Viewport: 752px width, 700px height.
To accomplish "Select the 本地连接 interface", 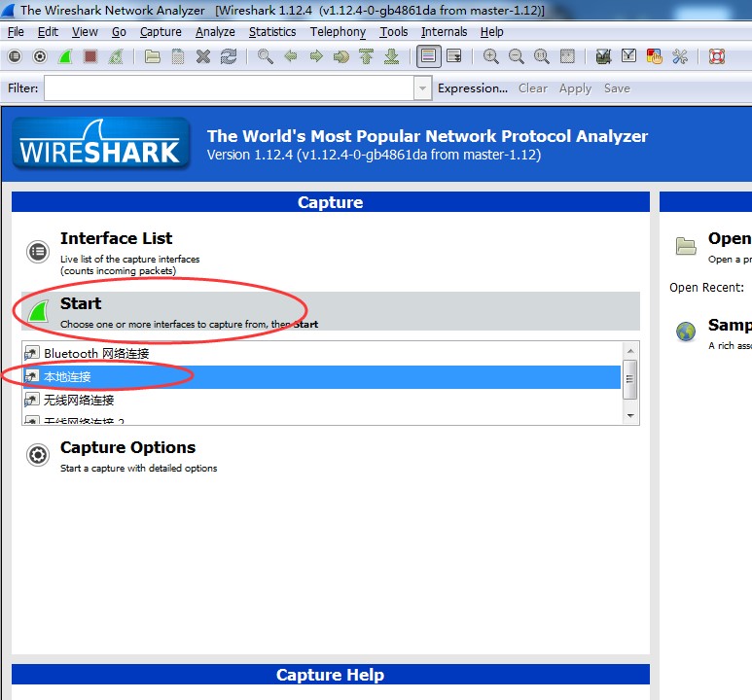I will click(321, 377).
